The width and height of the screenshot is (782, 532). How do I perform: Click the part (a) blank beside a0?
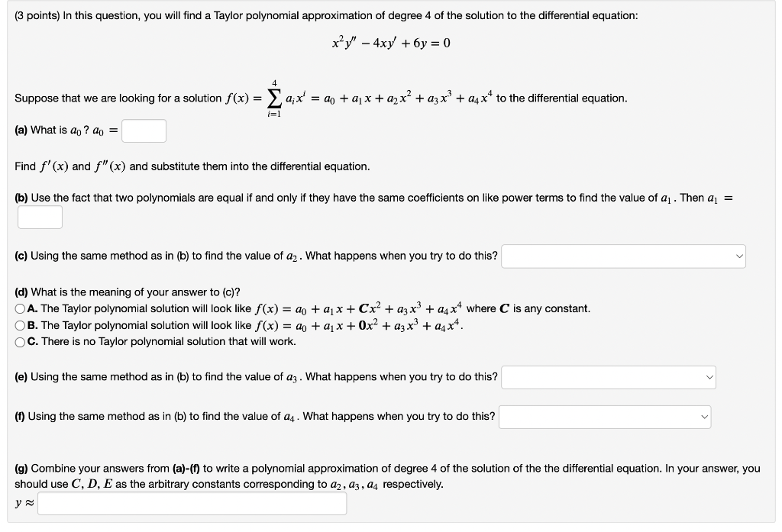tap(144, 130)
